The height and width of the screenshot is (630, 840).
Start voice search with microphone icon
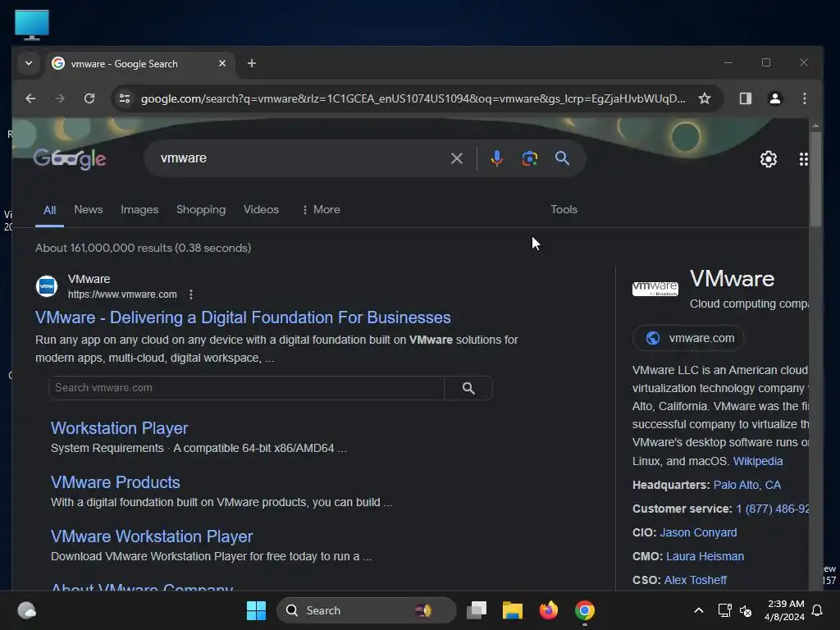coord(496,158)
